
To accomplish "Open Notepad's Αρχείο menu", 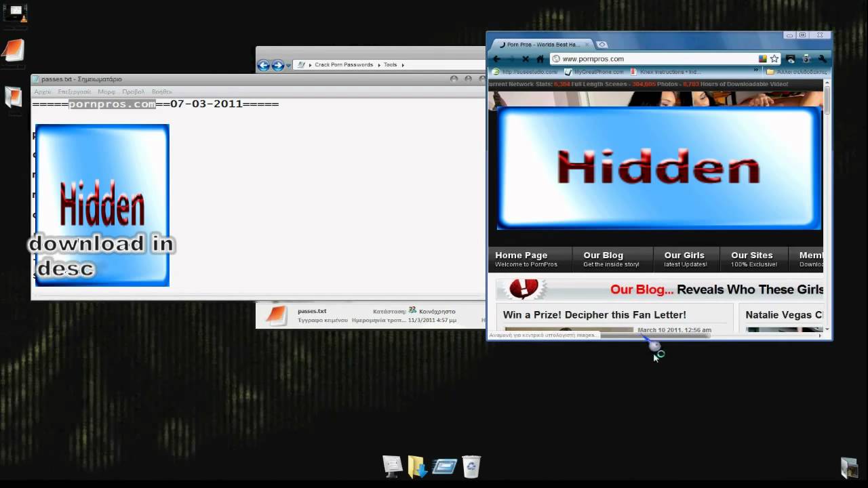I will [x=43, y=91].
